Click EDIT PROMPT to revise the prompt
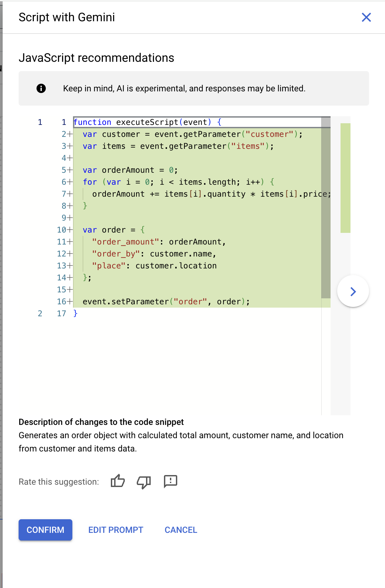 (x=116, y=530)
